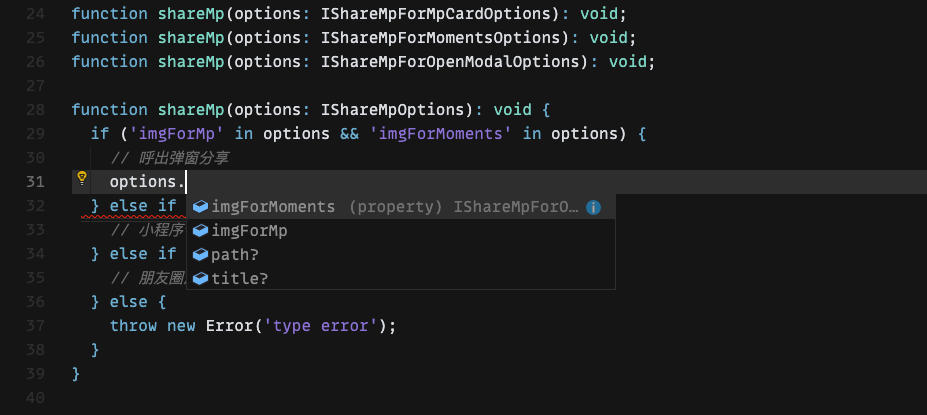Click the 'imgForMp' string on line 29
The height and width of the screenshot is (415, 927).
click(177, 134)
